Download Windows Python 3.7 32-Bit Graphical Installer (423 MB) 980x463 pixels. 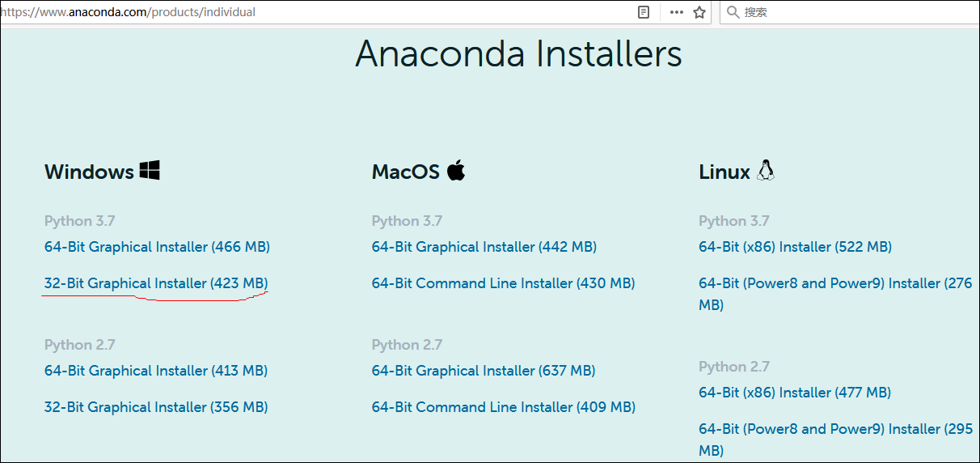155,283
